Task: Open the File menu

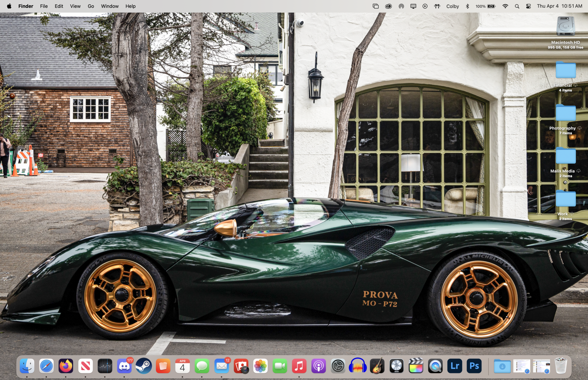Action: [44, 6]
